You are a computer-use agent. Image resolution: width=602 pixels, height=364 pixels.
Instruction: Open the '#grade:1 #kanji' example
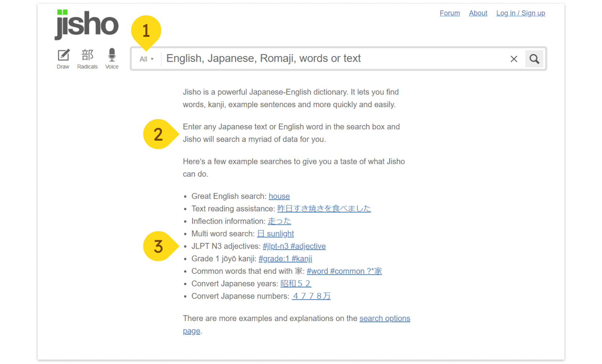point(285,259)
